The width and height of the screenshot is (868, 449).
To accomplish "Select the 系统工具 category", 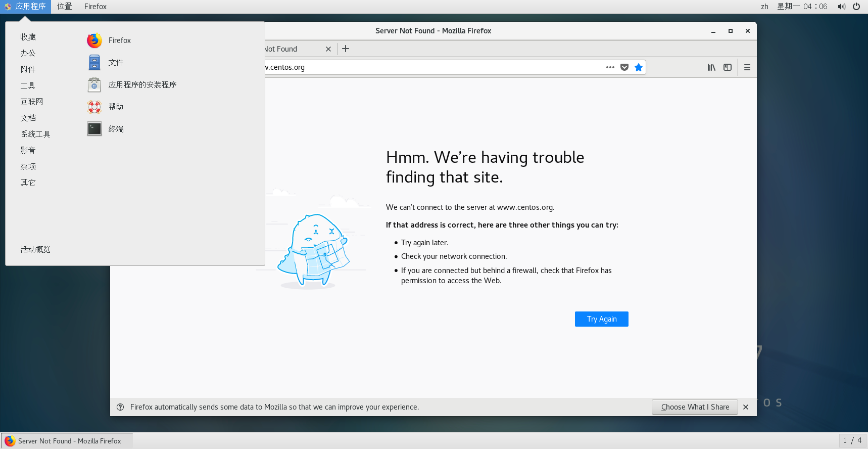I will click(x=35, y=134).
